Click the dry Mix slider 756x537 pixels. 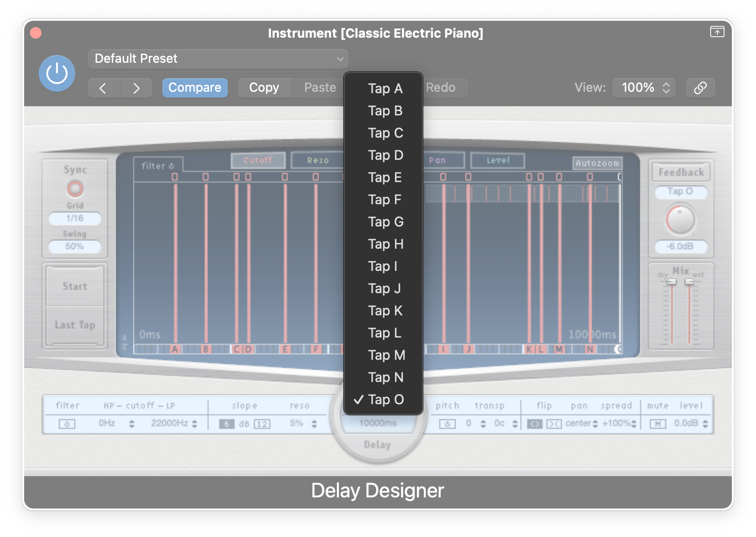click(x=672, y=282)
